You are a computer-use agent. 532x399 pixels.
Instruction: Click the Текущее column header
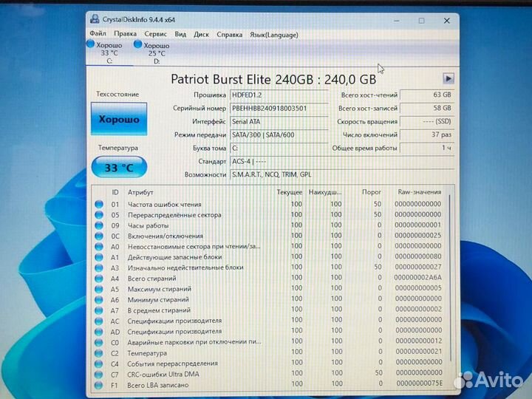point(289,192)
